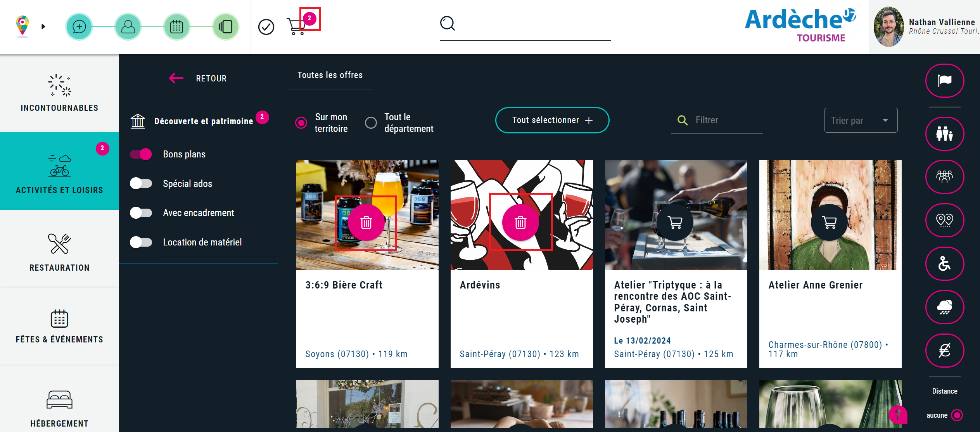
Task: Add Atelier Anne Grenier to cart
Action: pos(829,222)
